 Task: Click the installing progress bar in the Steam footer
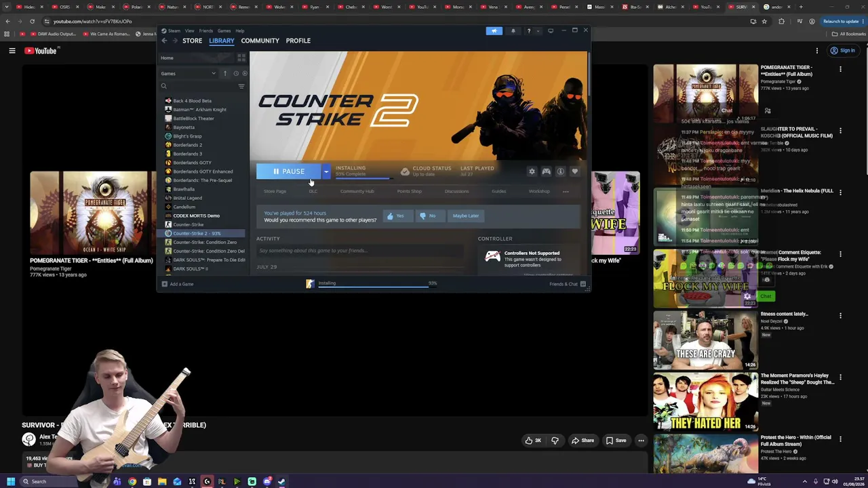click(x=376, y=286)
